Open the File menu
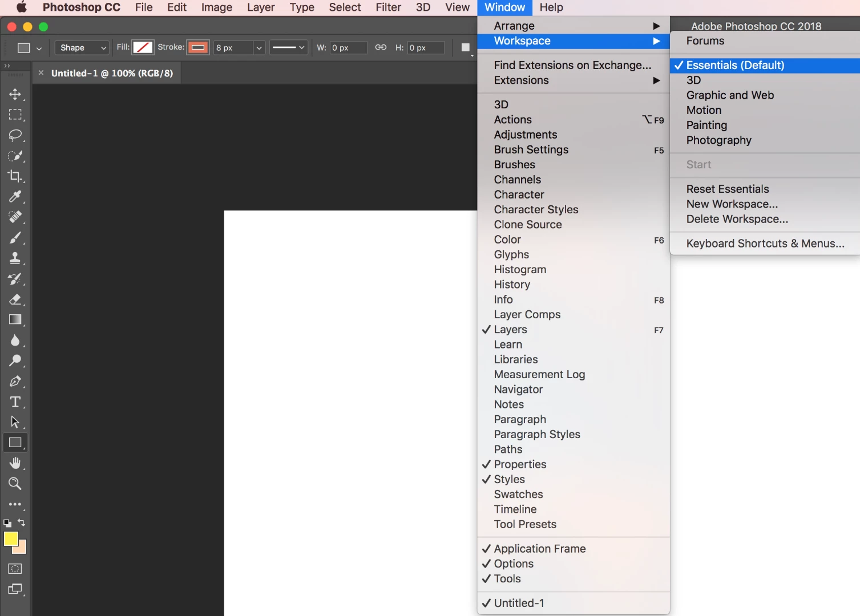Screen dimensions: 860x616 [144, 7]
